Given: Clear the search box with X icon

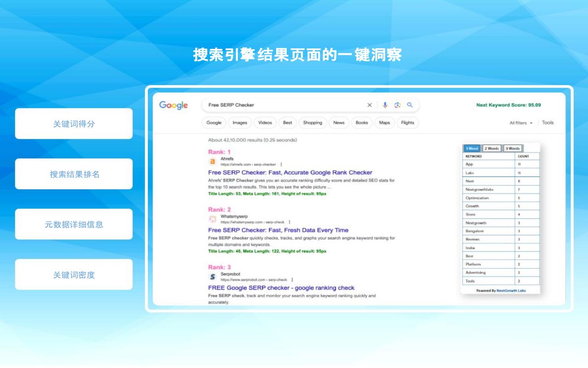Looking at the screenshot, I should click(x=369, y=105).
